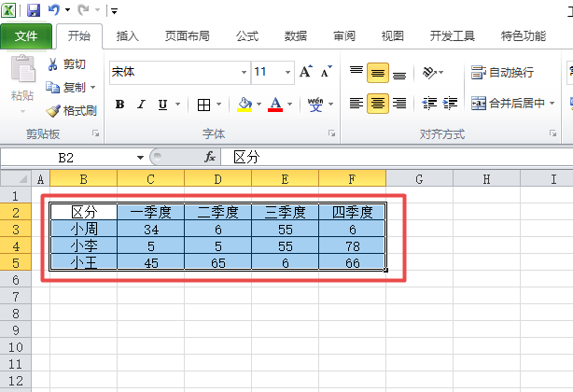Toggle italic formatting
573x392 pixels.
tap(142, 104)
